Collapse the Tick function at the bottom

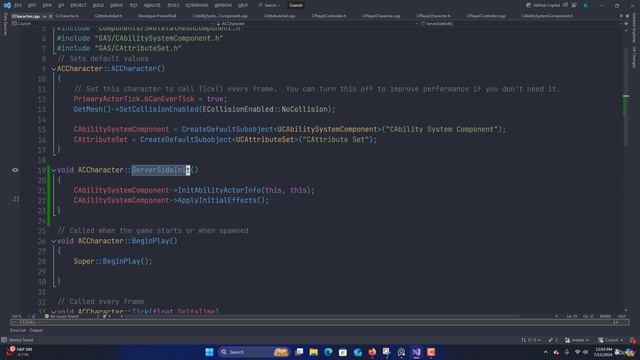coord(53,312)
